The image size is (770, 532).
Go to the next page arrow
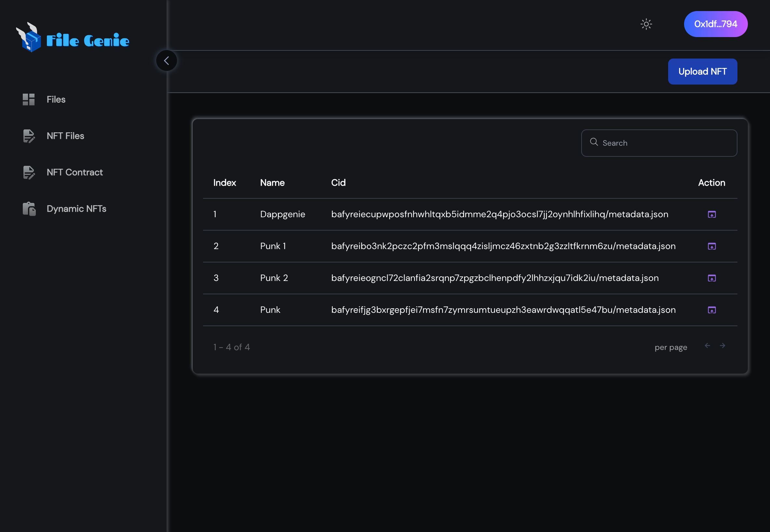click(x=722, y=346)
